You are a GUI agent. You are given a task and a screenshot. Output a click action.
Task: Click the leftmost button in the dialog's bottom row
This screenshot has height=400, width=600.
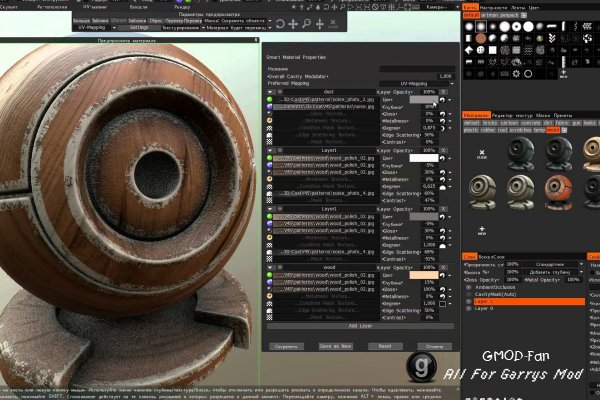click(286, 346)
